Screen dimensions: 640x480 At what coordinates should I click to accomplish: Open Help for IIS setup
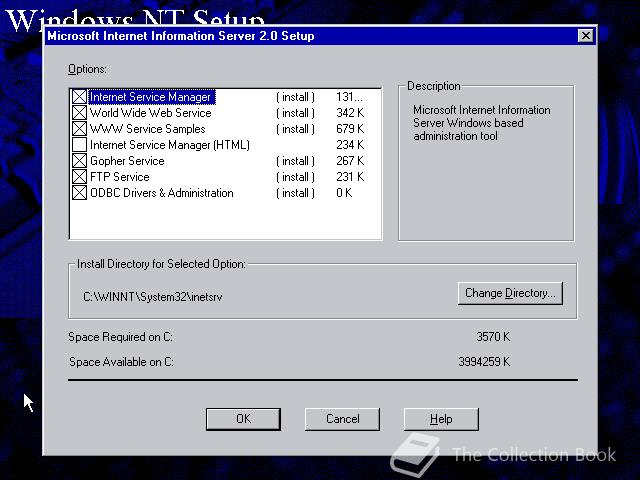pyautogui.click(x=441, y=419)
